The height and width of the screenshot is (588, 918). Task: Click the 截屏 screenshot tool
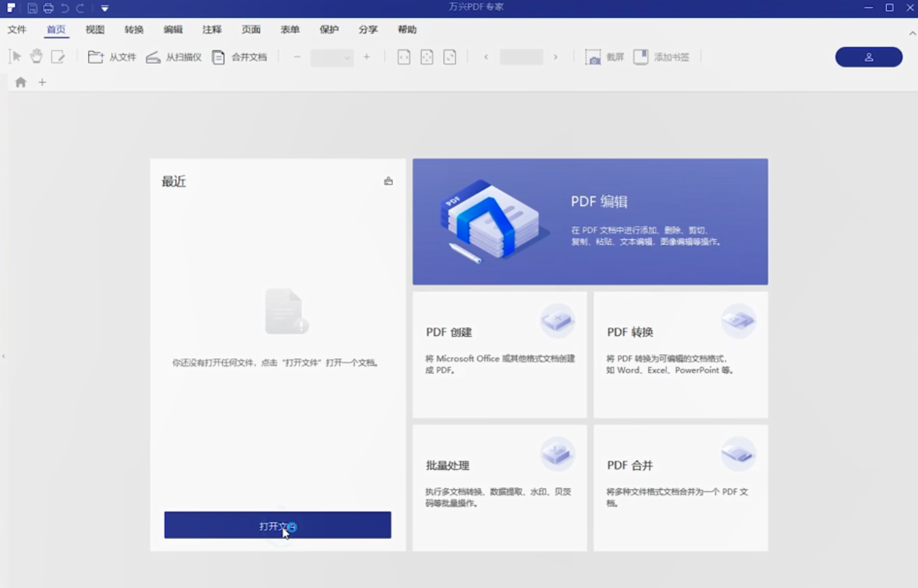pyautogui.click(x=604, y=57)
